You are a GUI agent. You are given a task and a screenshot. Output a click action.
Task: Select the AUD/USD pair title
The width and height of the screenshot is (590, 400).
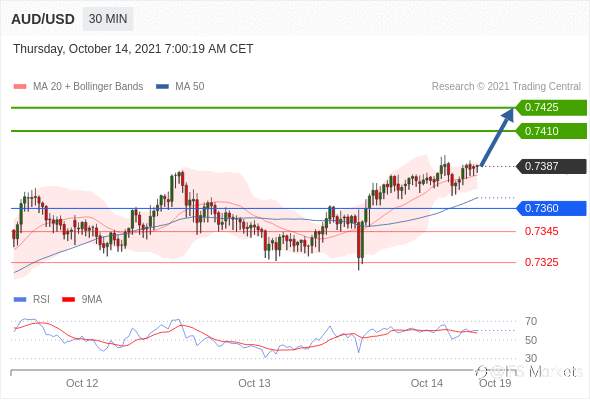coord(43,19)
